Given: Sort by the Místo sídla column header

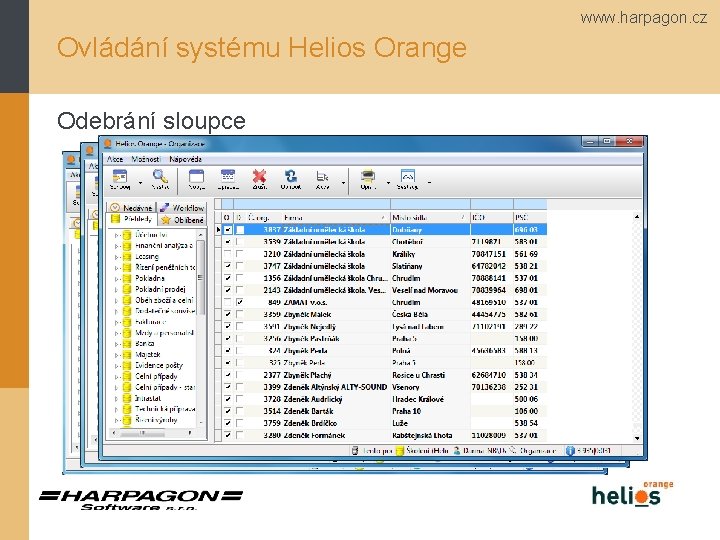Looking at the screenshot, I should point(430,217).
